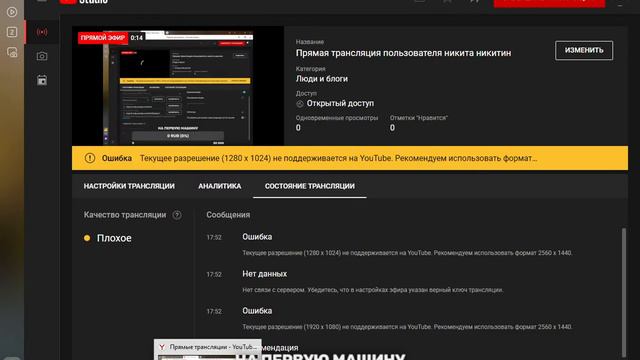Click the help icon beside Качество трансляции
This screenshot has width=640, height=360.
(177, 215)
